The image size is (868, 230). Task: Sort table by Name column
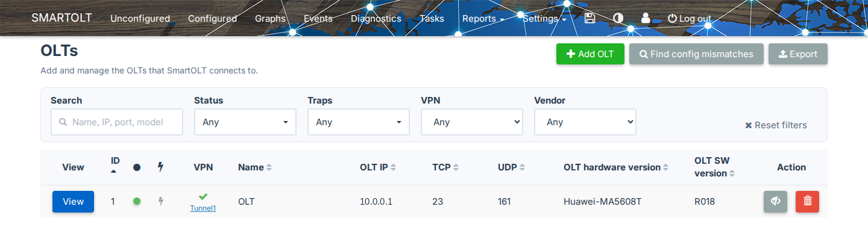coord(255,167)
